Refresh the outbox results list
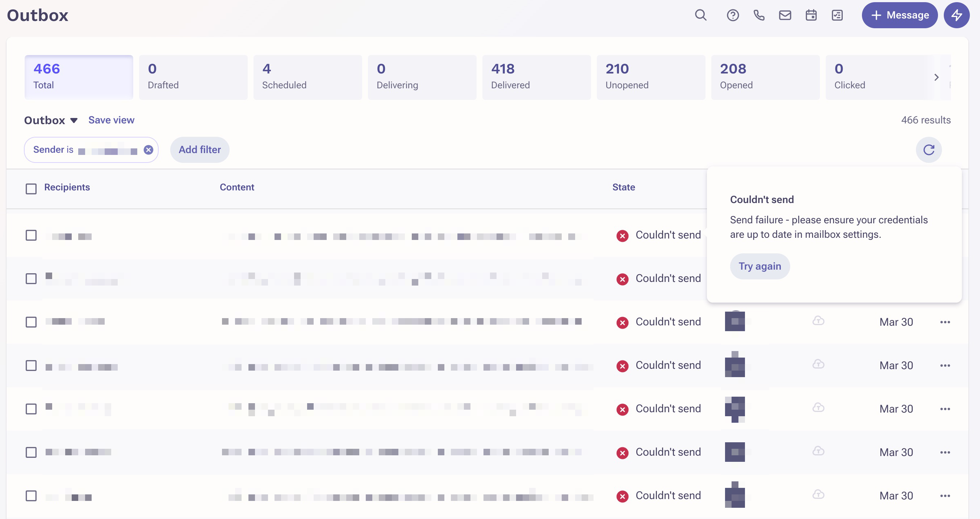This screenshot has height=519, width=980. tap(928, 150)
